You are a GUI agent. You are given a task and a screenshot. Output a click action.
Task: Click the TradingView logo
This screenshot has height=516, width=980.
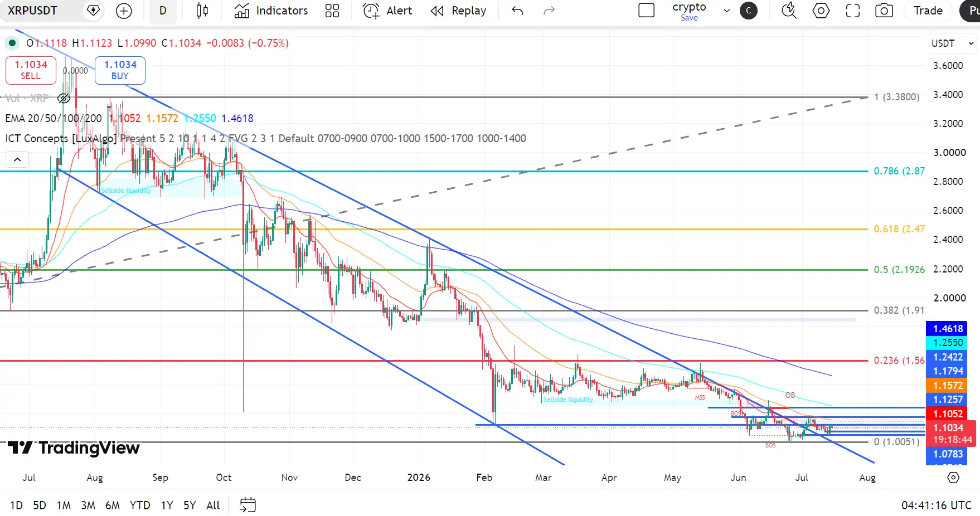coord(74,447)
